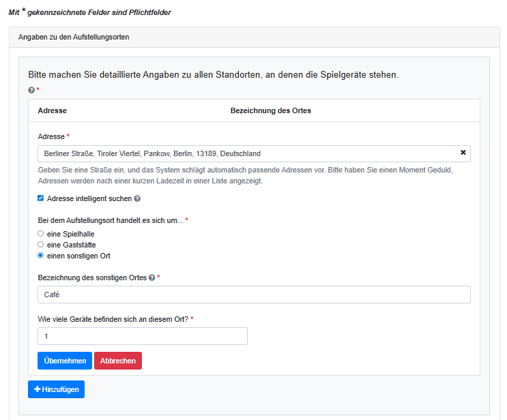Screen dimensions: 507x420
Task: Open the help icon below the instructions heading
Action: point(31,90)
